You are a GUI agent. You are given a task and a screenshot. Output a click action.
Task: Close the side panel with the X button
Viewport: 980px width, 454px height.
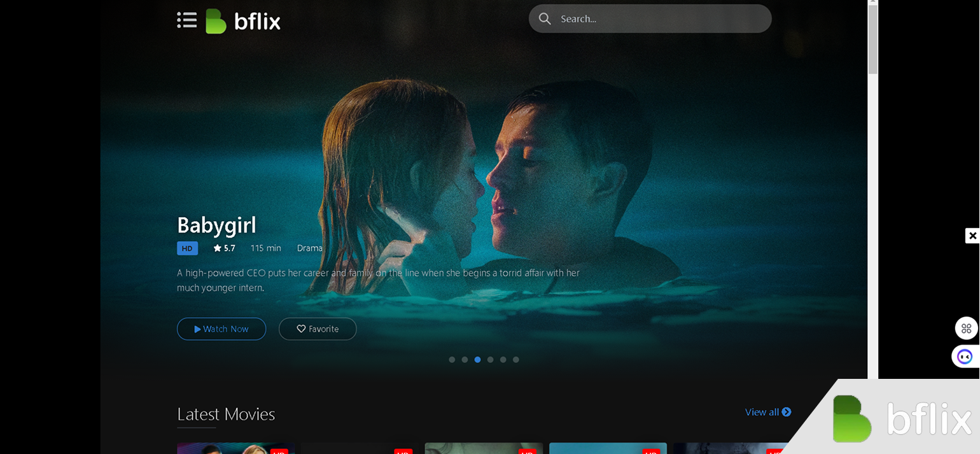click(x=973, y=235)
